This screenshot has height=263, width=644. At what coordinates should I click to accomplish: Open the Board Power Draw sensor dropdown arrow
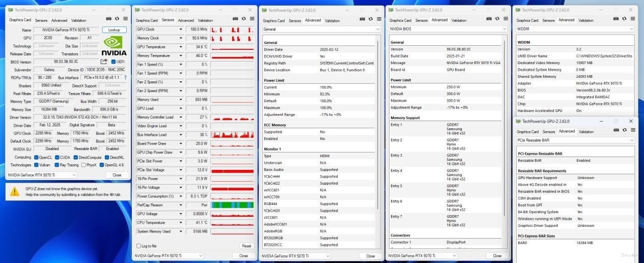(180, 143)
